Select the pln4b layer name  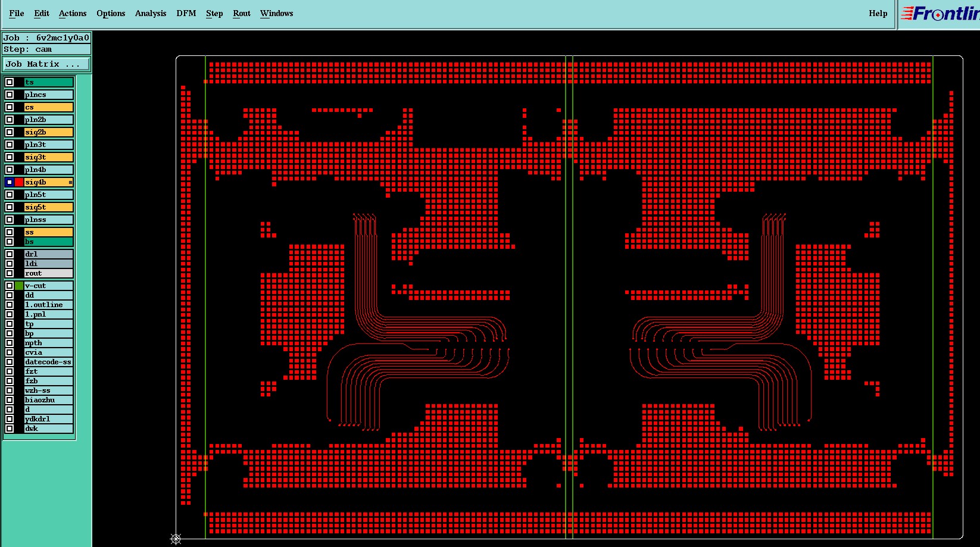point(49,170)
